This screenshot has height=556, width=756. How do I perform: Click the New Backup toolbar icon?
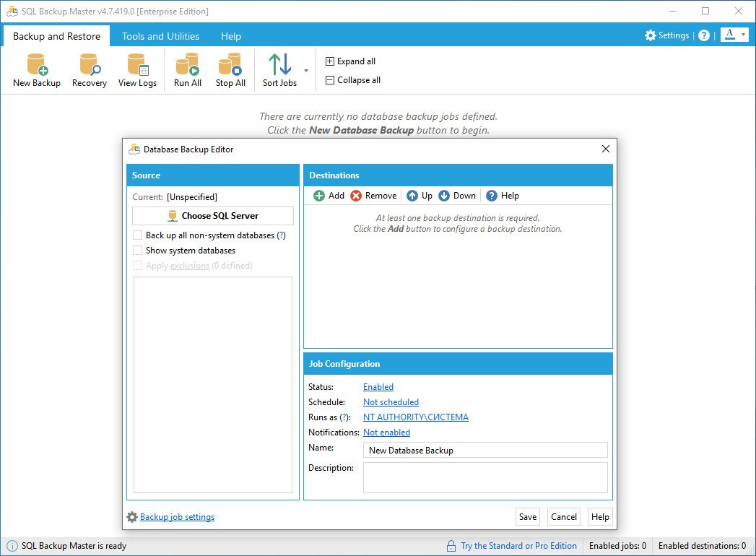click(x=37, y=65)
